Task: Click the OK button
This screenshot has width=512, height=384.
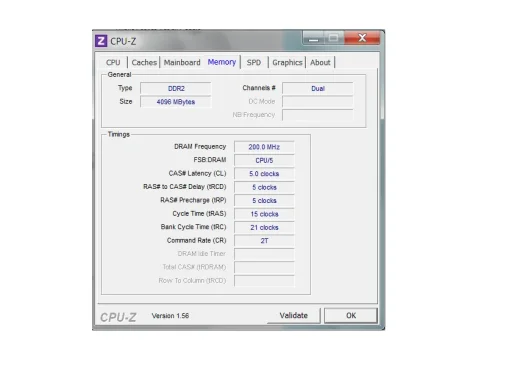Action: point(351,315)
